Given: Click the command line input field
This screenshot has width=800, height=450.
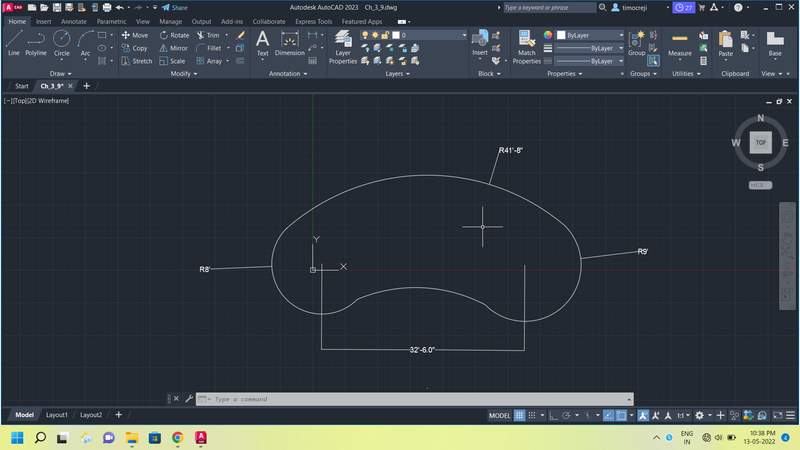Looking at the screenshot, I should (x=300, y=399).
